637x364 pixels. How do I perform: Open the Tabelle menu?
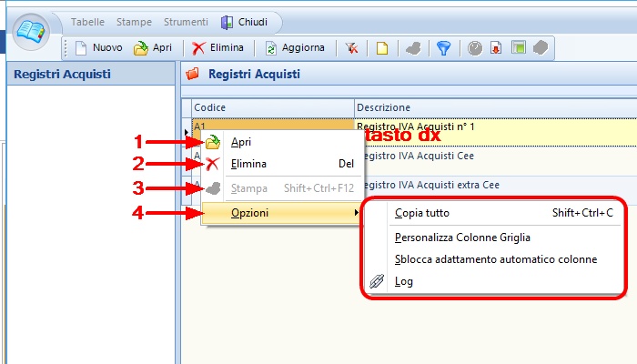point(87,22)
